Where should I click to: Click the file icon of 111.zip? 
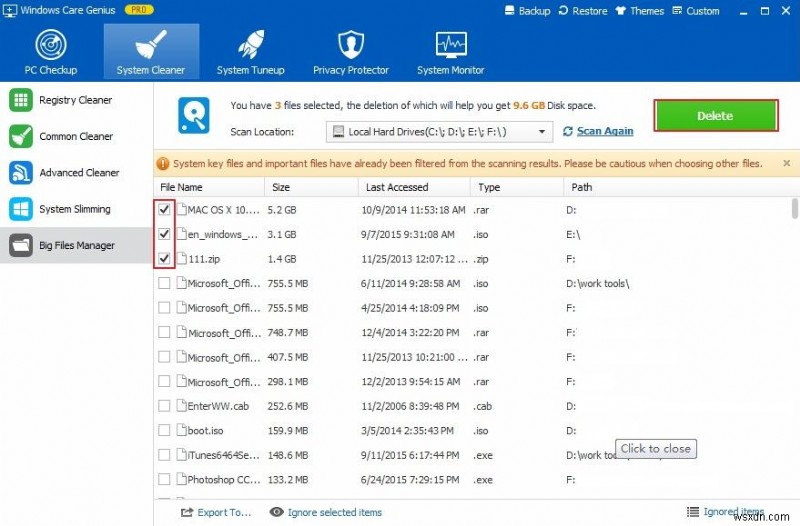click(x=182, y=259)
